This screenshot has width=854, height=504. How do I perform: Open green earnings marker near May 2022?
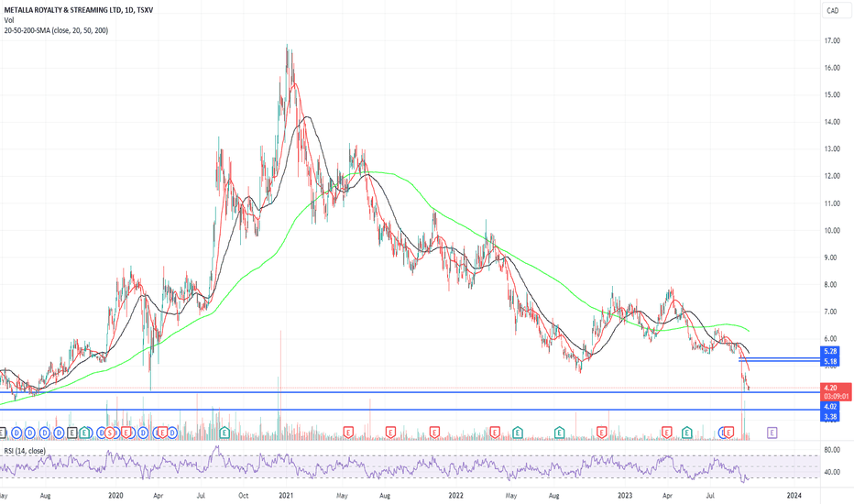click(x=518, y=433)
